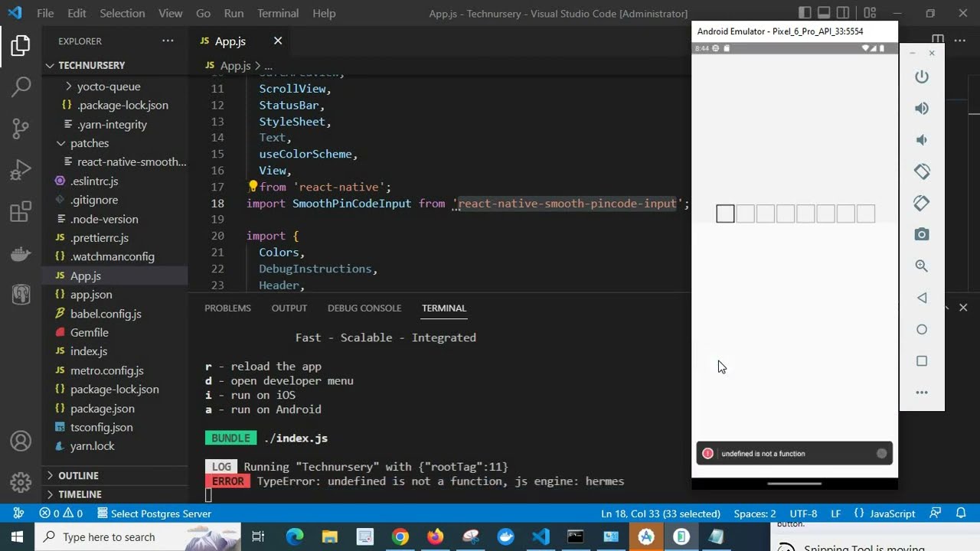Take an emulator screenshot with camera icon
980x551 pixels.
(x=922, y=234)
